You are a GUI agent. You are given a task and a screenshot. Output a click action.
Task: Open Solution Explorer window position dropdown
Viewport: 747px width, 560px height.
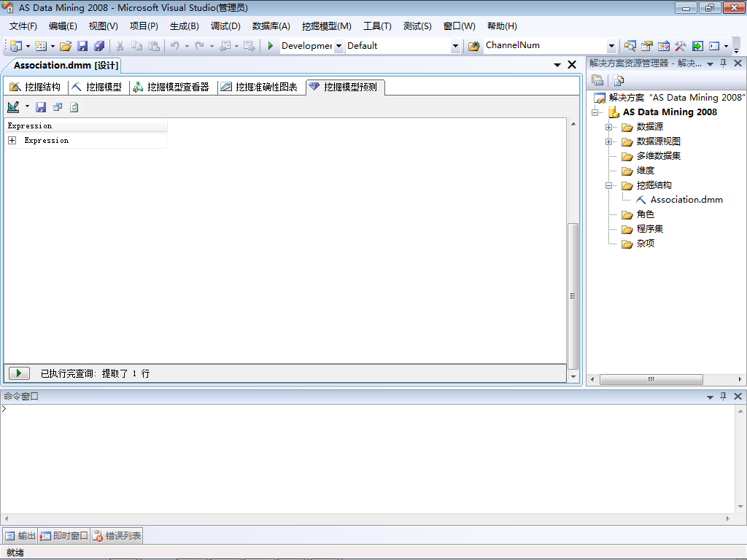710,64
